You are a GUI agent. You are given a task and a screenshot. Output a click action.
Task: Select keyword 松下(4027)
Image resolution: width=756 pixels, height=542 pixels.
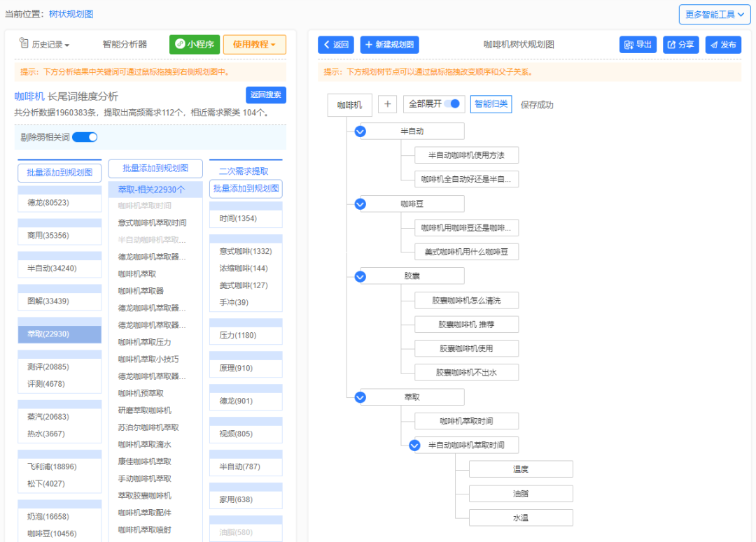45,484
